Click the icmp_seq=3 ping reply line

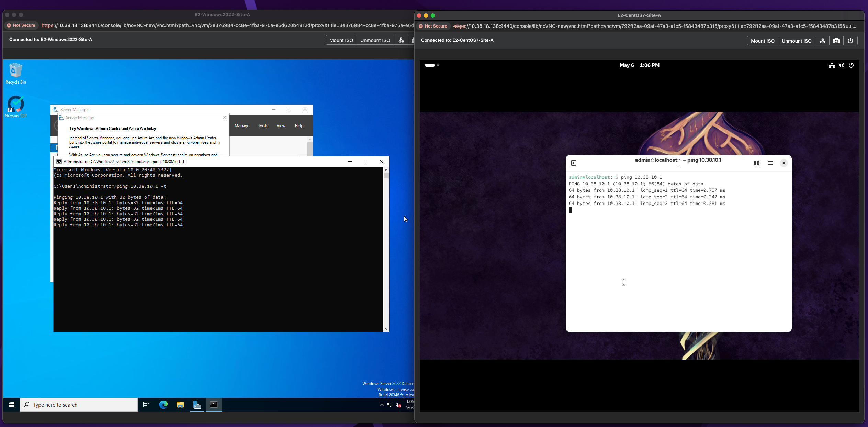(647, 204)
